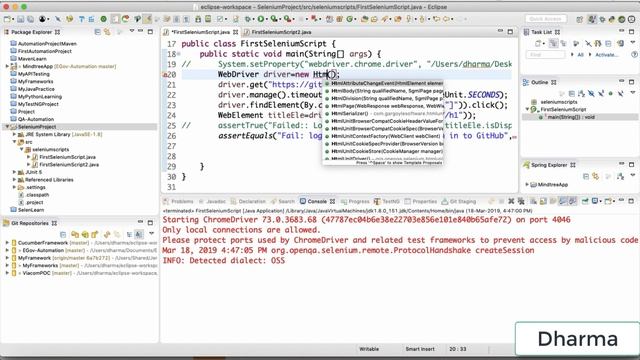Collapse the SeleniumProject tree node
The width and height of the screenshot is (640, 360).
(7, 127)
